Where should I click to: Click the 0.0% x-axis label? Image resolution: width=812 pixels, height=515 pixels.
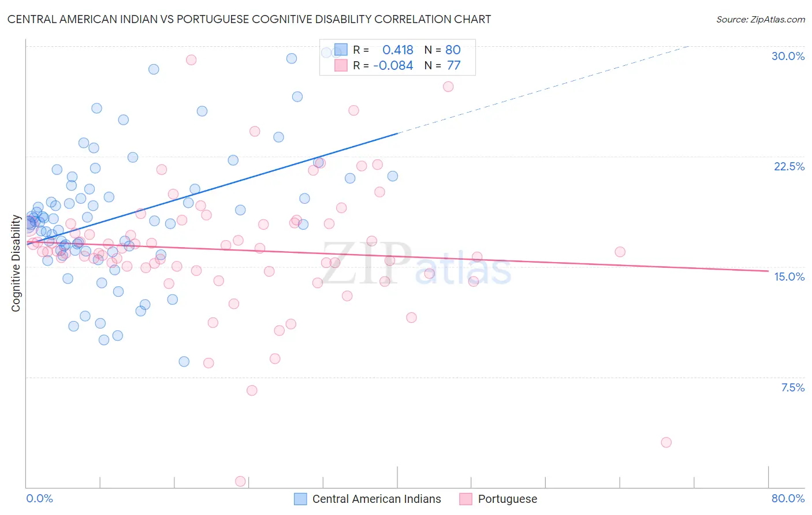[x=39, y=498]
